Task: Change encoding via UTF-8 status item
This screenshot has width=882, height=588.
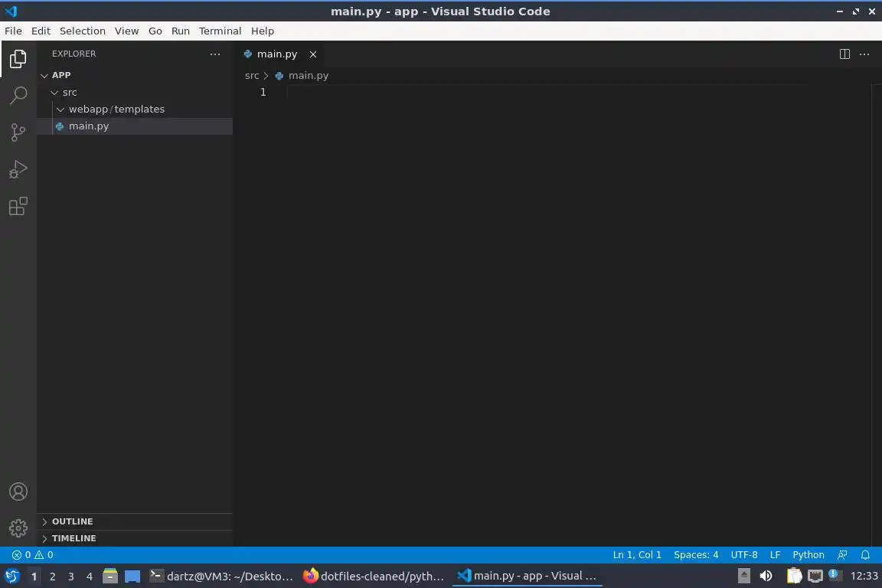Action: point(743,555)
